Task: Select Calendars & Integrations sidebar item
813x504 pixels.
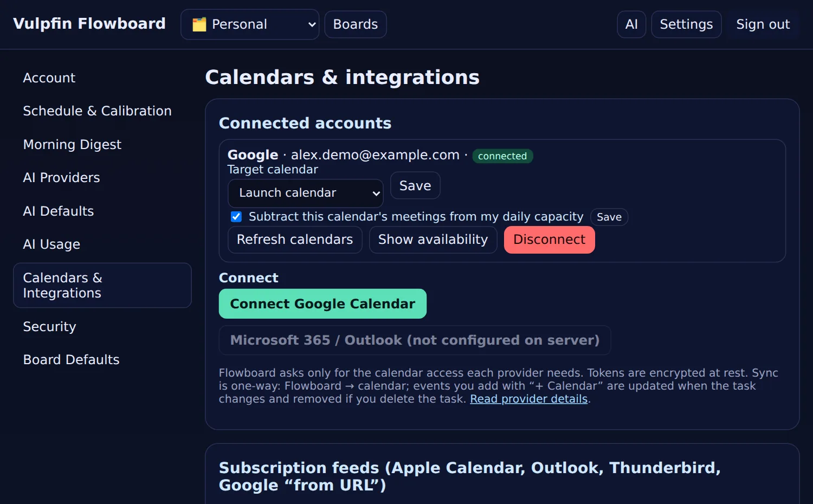Action: pyautogui.click(x=102, y=286)
